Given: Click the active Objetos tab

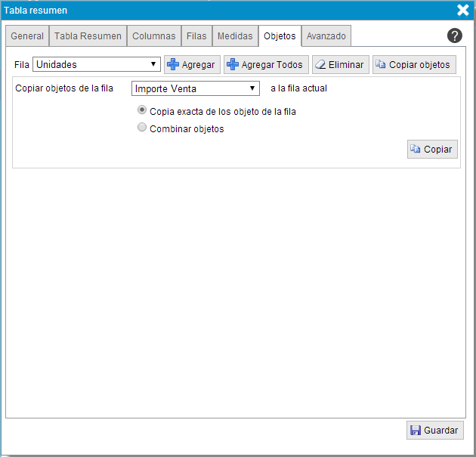Looking at the screenshot, I should pyautogui.click(x=280, y=36).
